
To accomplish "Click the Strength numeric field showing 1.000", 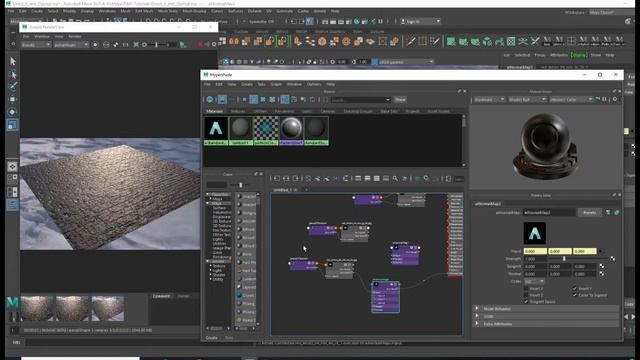I will click(535, 259).
